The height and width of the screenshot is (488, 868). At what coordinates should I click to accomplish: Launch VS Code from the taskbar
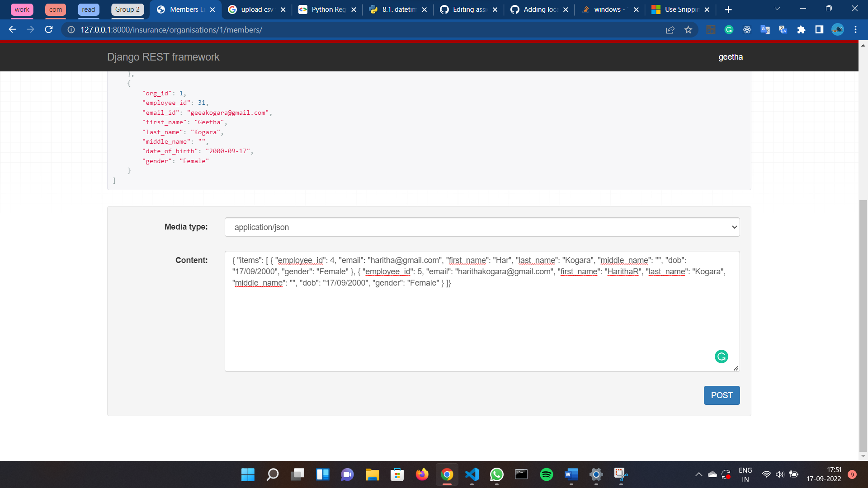[x=472, y=474]
